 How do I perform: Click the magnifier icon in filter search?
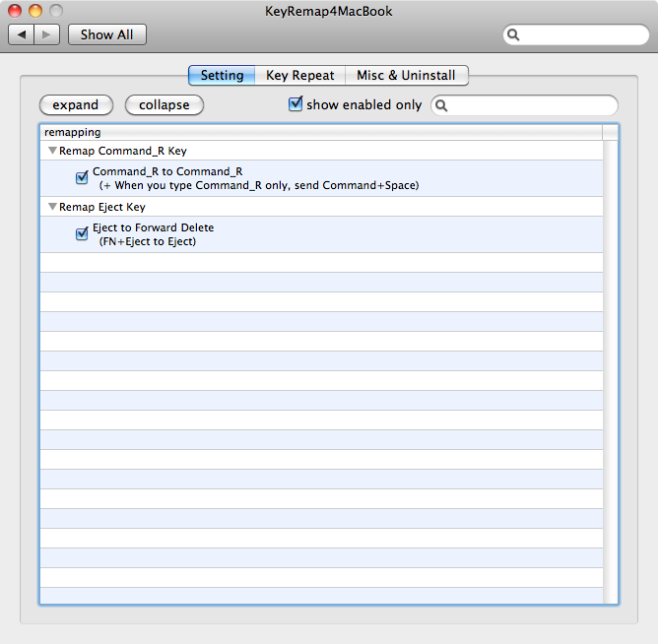point(442,105)
